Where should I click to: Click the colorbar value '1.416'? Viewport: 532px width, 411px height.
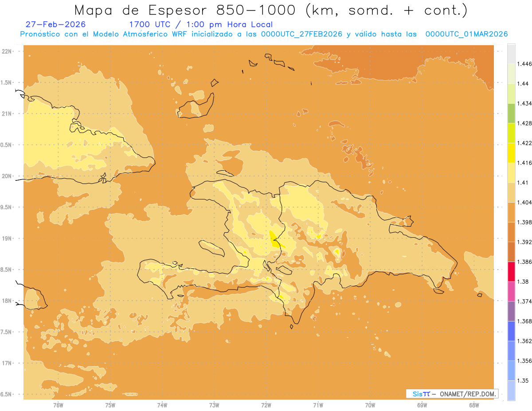pos(525,163)
